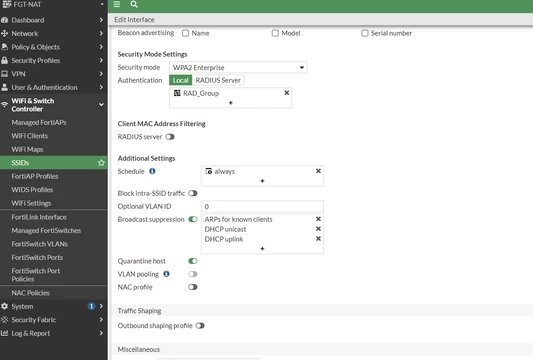Remove DHCP unicast suppression entry
Image resolution: width=533 pixels, height=360 pixels.
[318, 229]
